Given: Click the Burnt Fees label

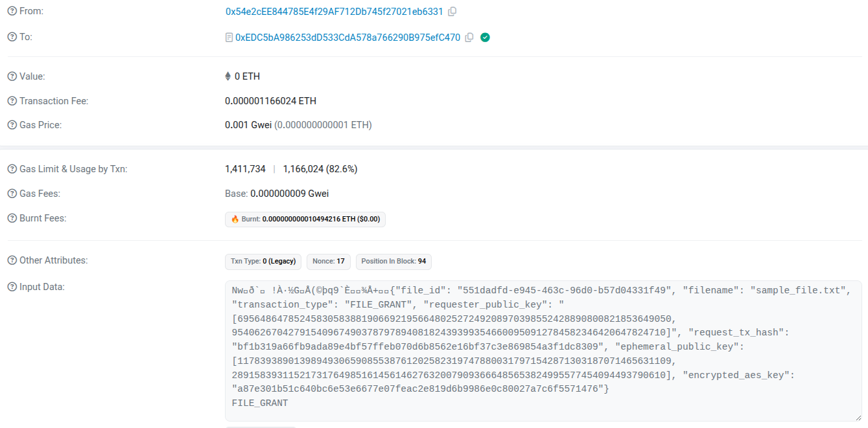Looking at the screenshot, I should (43, 218).
